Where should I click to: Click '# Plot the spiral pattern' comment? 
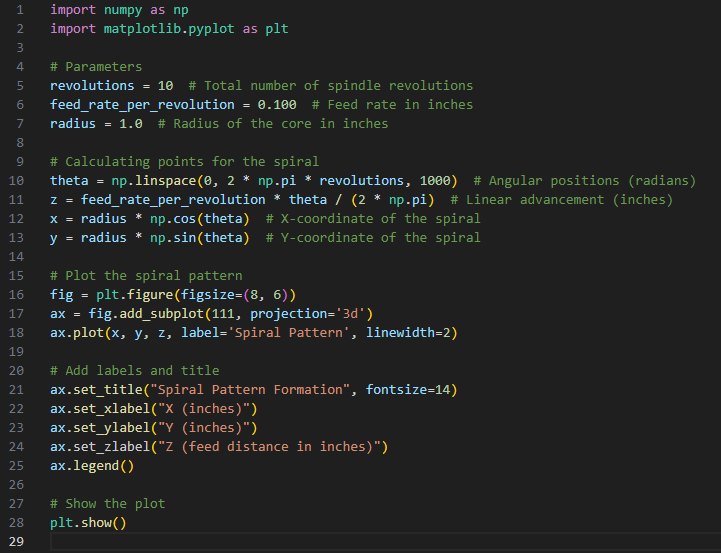click(146, 276)
